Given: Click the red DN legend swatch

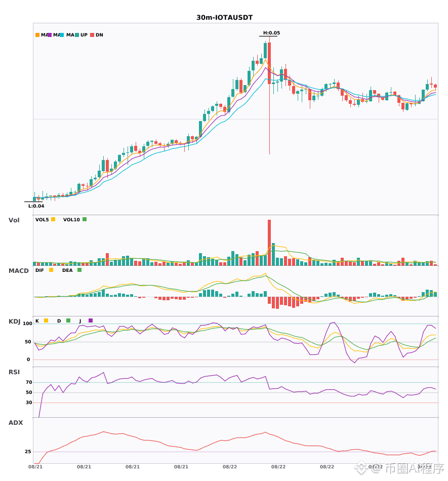Looking at the screenshot, I should pos(92,35).
